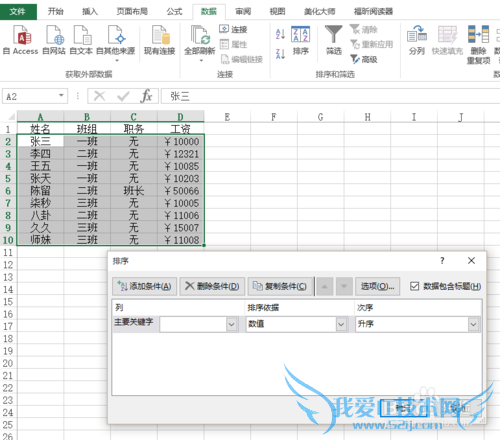
Task: Import data from text file icon
Action: [x=82, y=35]
